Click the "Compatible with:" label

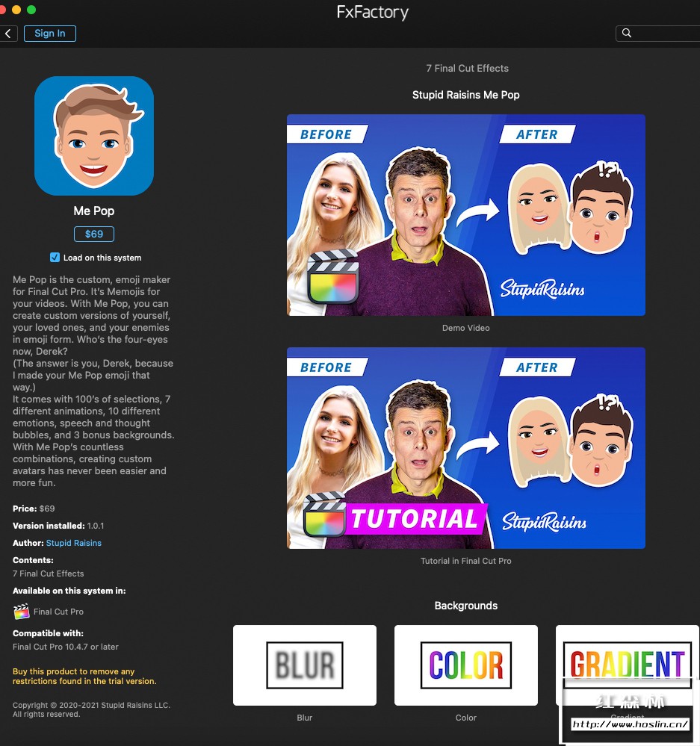click(x=48, y=633)
